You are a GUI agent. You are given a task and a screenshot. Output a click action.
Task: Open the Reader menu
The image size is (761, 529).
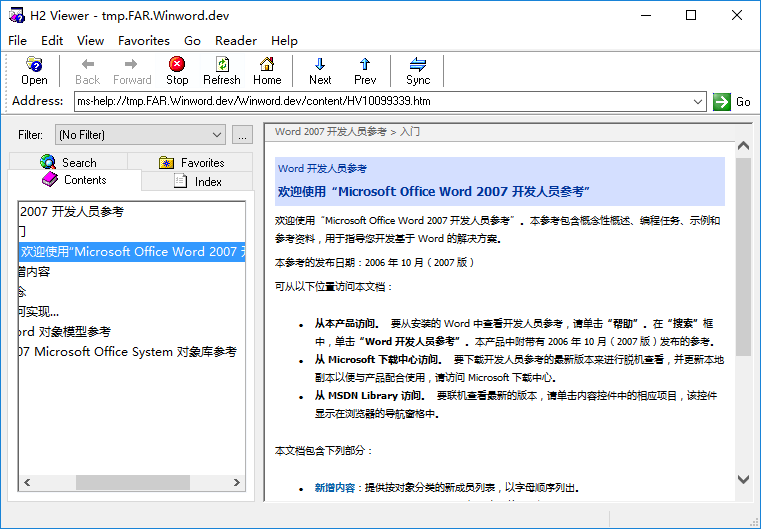[x=236, y=41]
